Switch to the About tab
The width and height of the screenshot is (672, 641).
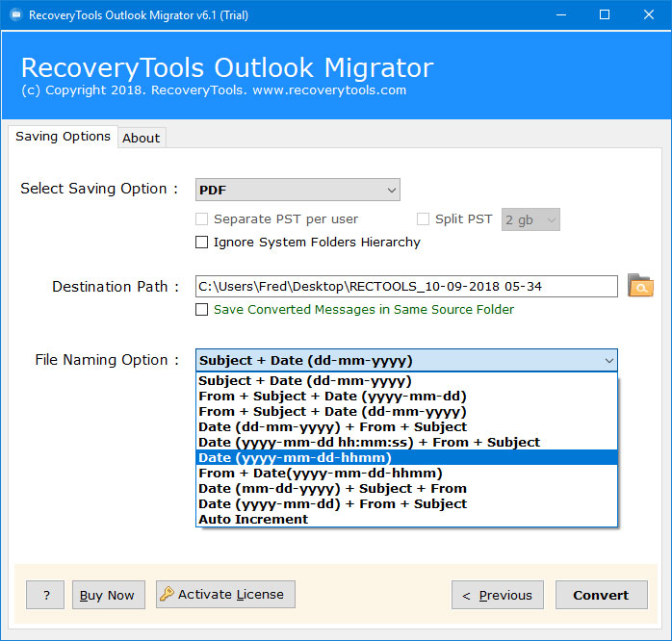coord(142,138)
